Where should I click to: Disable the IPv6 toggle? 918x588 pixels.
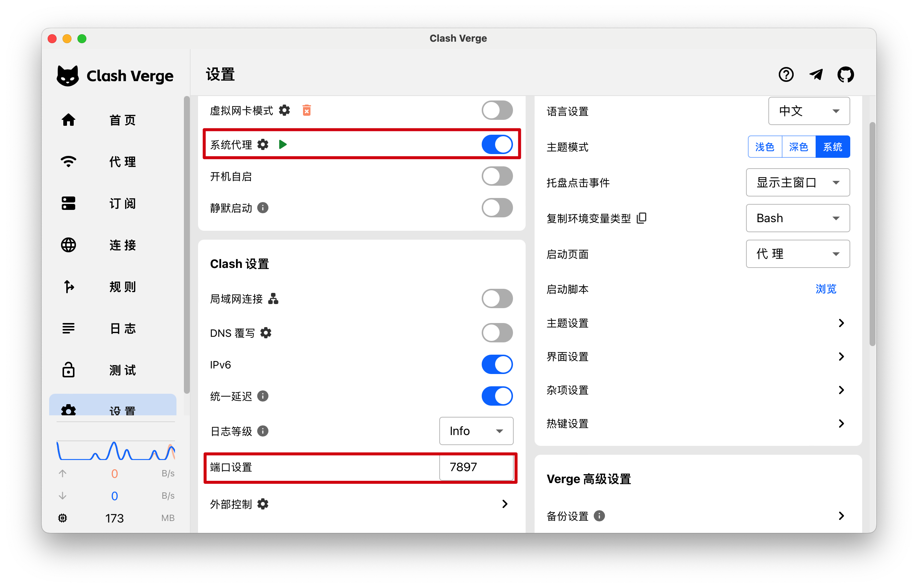click(x=497, y=364)
